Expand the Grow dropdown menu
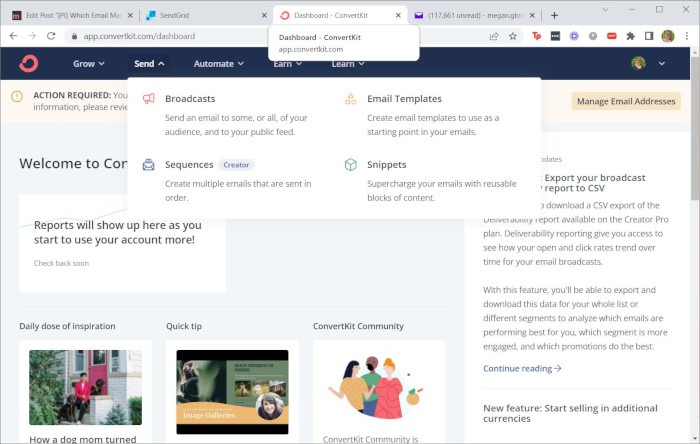700x444 pixels. tap(89, 64)
